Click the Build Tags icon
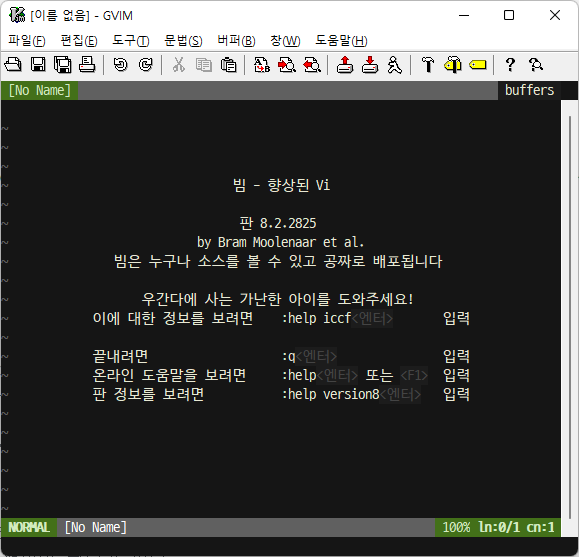 pos(453,65)
